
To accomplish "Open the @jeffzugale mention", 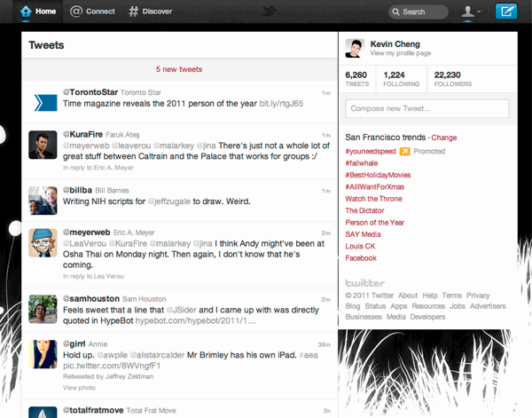I will 169,201.
